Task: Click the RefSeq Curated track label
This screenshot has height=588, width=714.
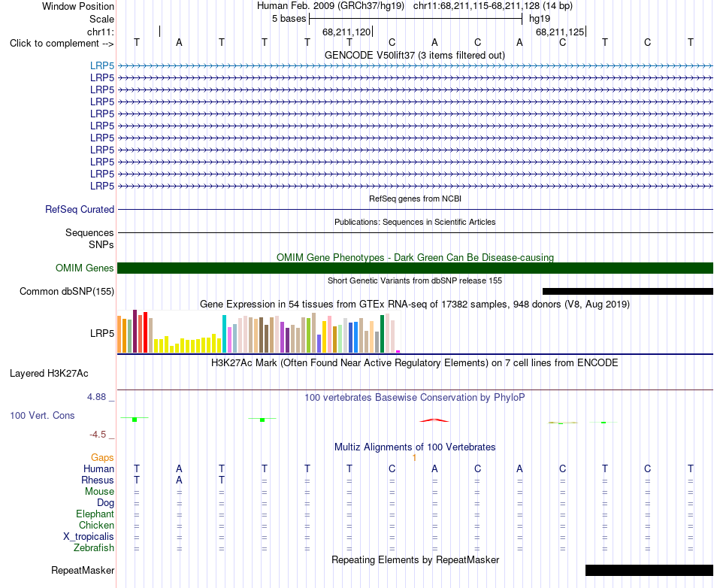Action: tap(79, 210)
